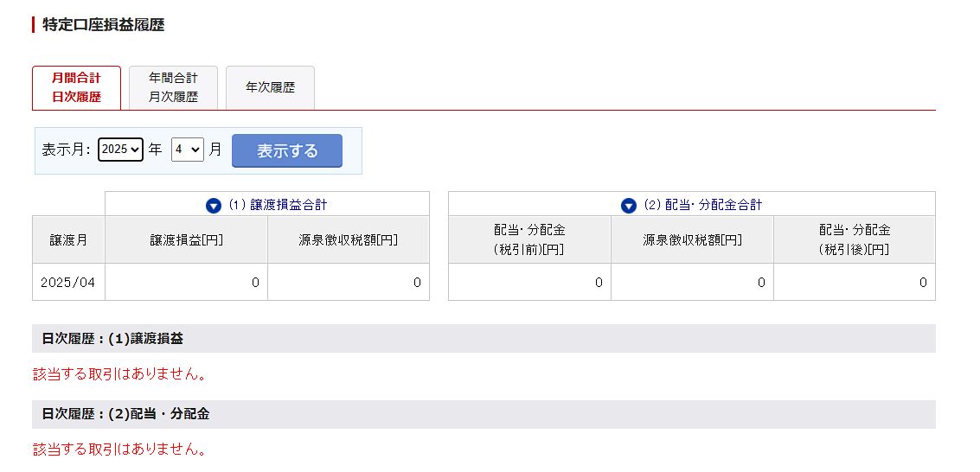
Task: Click the 源泉徴収税額[円] header under 配当・分配金合計
Action: pyautogui.click(x=692, y=239)
